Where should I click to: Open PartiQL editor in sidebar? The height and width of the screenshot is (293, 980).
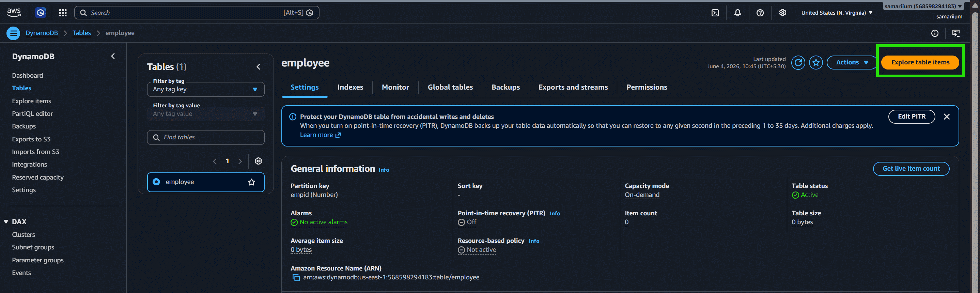32,114
